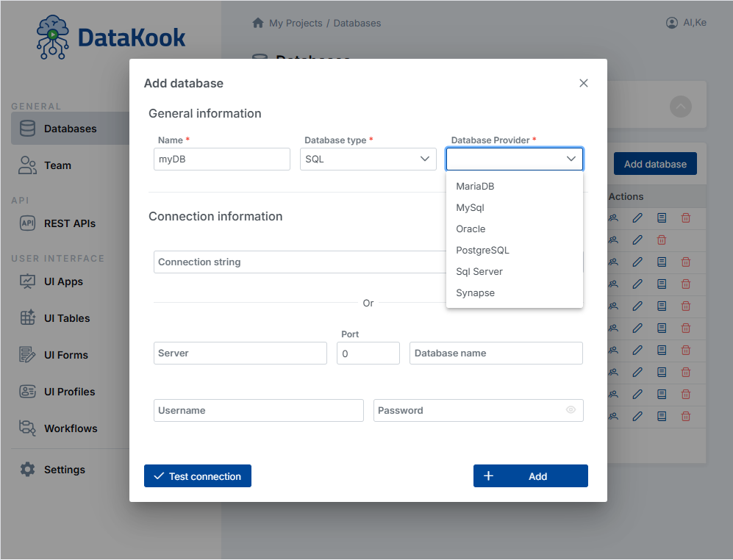Click the Workflows sidebar icon

pos(26,428)
